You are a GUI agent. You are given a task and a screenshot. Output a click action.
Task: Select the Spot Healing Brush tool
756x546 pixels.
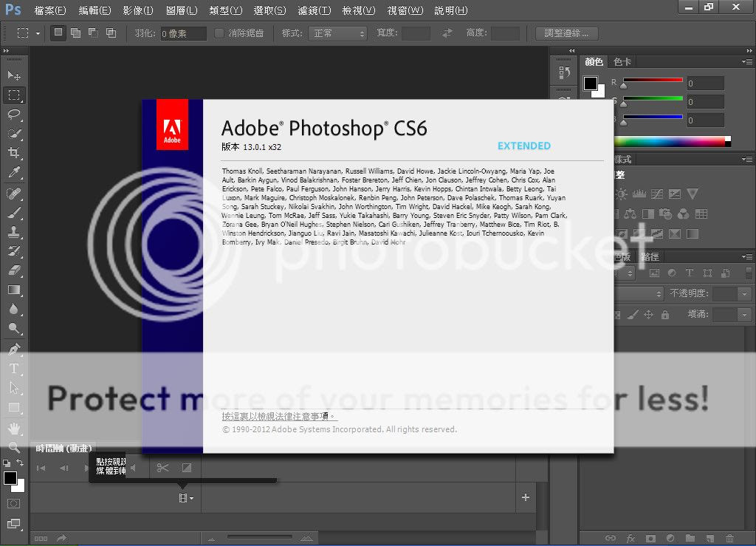14,194
